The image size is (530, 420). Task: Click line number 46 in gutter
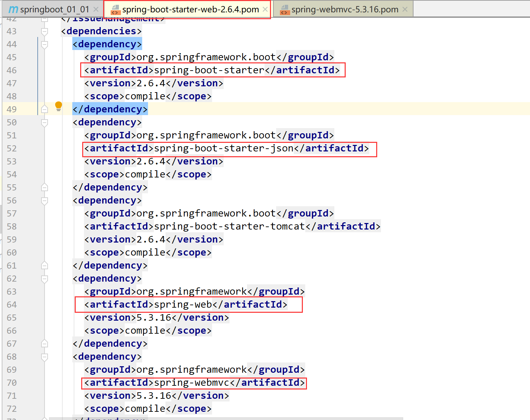[12, 70]
